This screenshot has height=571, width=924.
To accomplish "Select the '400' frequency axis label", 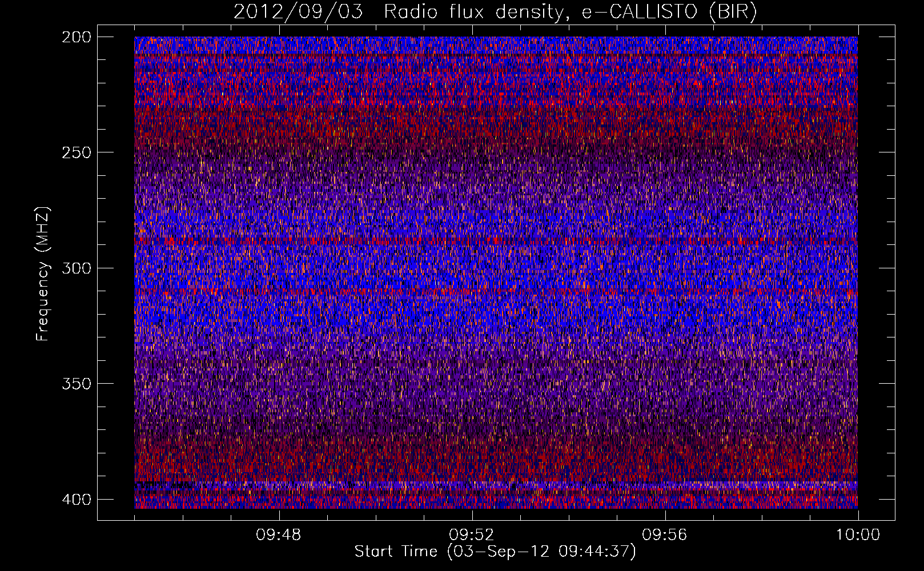I will 76,500.
